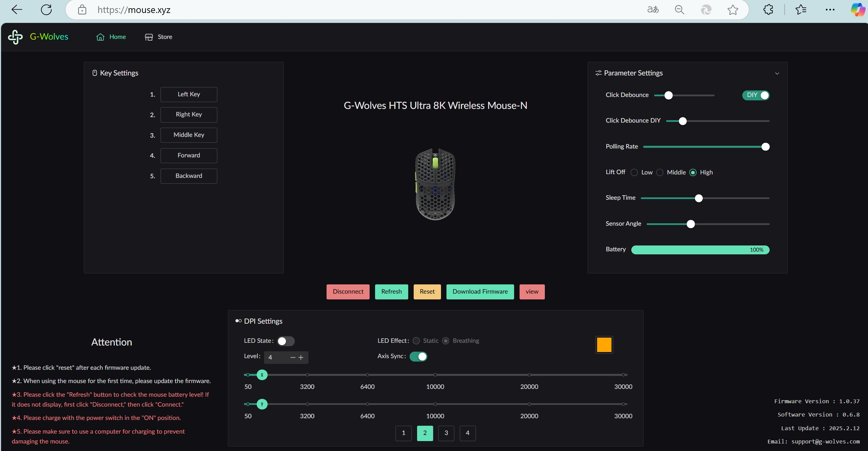Click the Disconnect button
Screen dimensions: 868x451
(x=348, y=292)
